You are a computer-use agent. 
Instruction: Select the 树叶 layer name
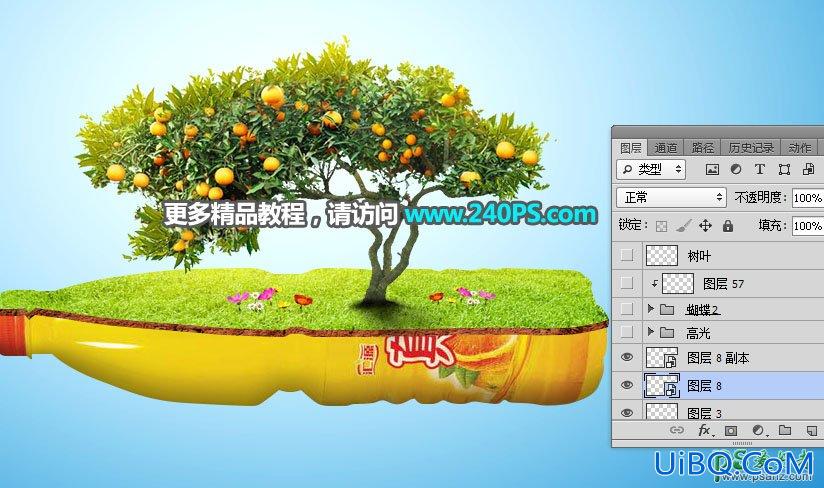(x=699, y=256)
